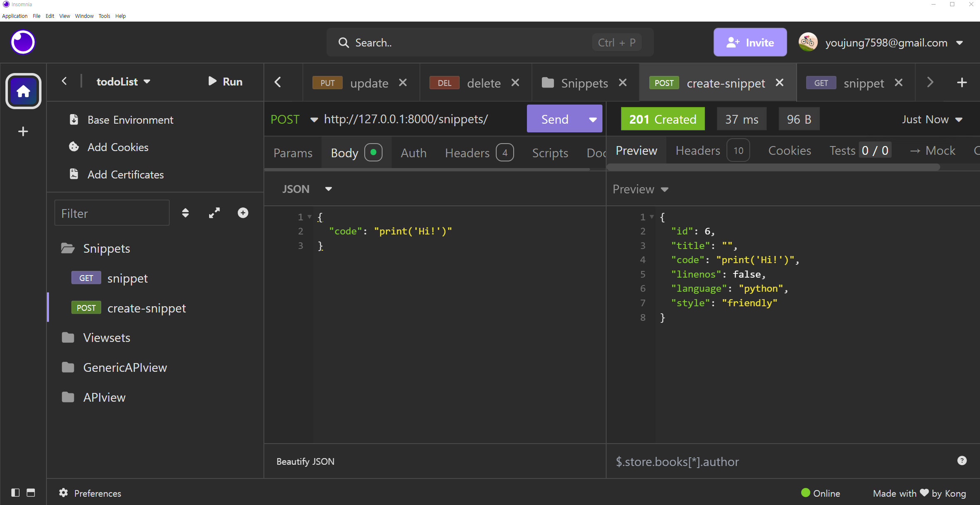This screenshot has width=980, height=505.
Task: Close the Snippets folder tab
Action: (x=622, y=83)
